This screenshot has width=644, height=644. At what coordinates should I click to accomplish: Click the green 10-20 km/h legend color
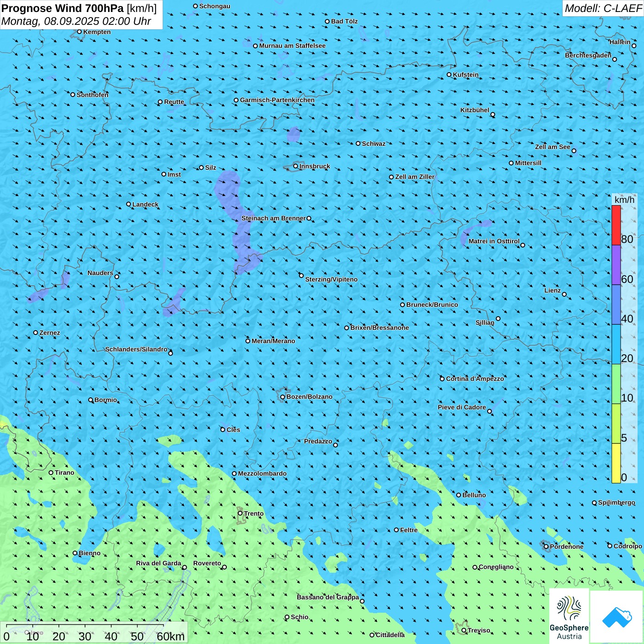(616, 384)
